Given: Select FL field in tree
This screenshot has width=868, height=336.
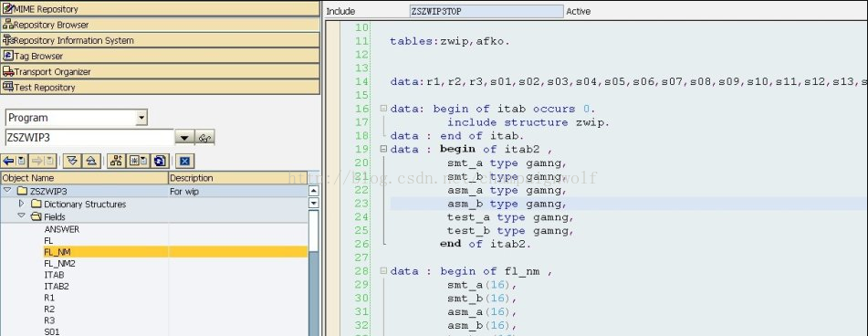Looking at the screenshot, I should tap(48, 241).
